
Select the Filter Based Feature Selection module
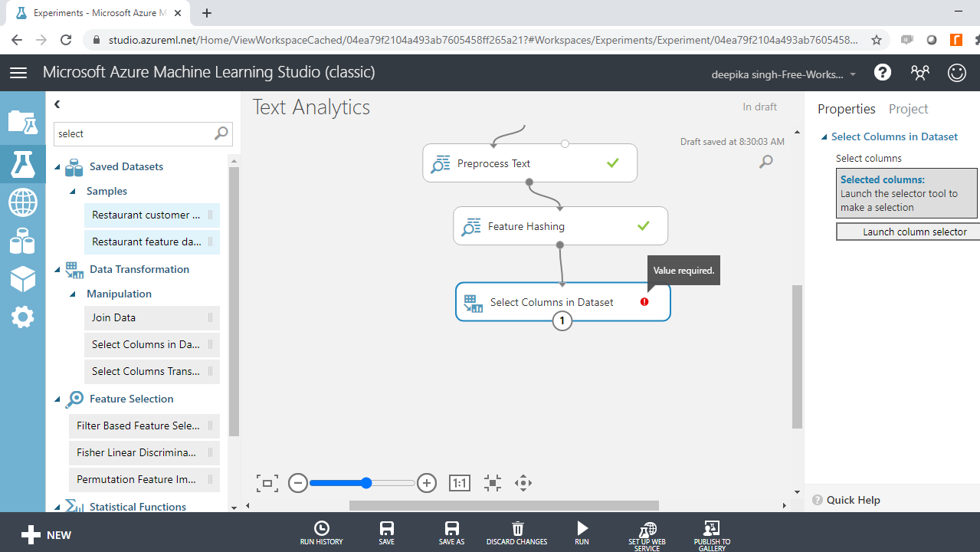coord(144,426)
